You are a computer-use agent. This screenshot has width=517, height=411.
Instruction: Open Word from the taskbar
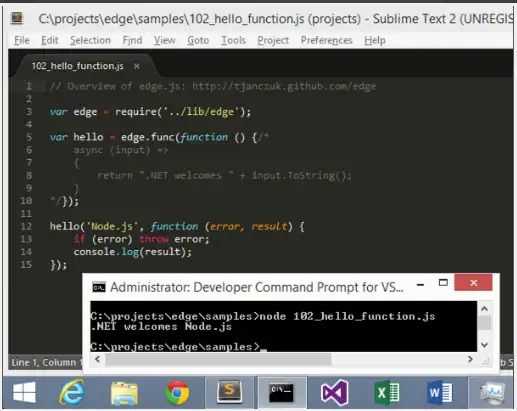click(x=439, y=393)
